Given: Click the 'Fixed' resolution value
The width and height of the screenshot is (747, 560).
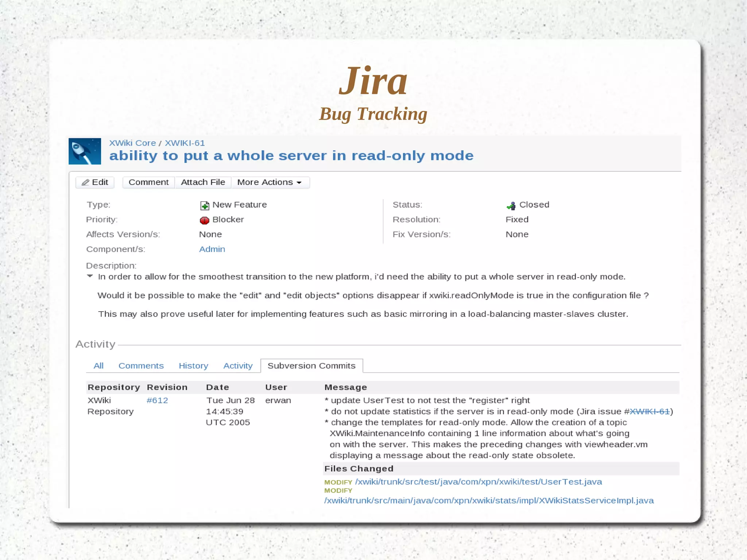Looking at the screenshot, I should pos(517,220).
